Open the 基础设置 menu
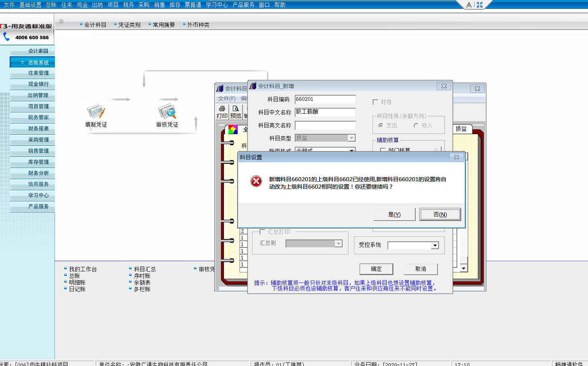The height and width of the screenshot is (366, 588). click(30, 5)
